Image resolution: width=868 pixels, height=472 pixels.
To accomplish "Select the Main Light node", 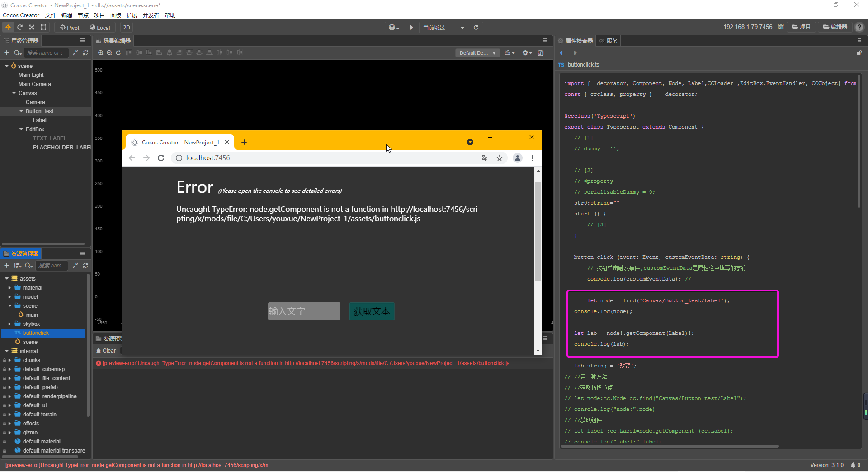I will [31, 75].
